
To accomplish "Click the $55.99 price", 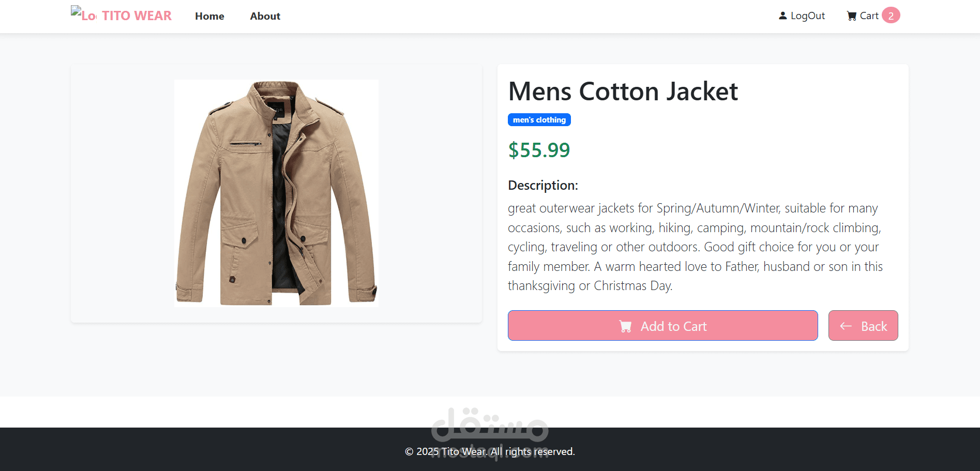I will (x=539, y=150).
